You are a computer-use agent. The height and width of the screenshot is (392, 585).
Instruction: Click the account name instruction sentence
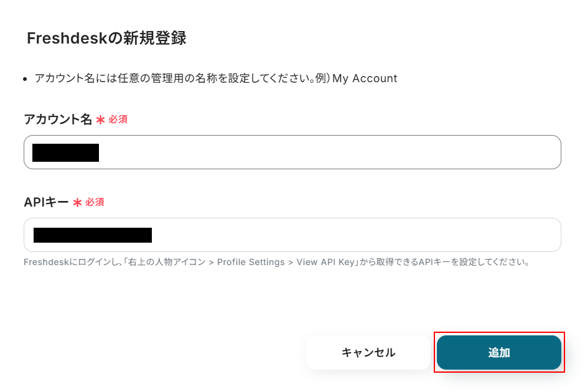point(180,78)
